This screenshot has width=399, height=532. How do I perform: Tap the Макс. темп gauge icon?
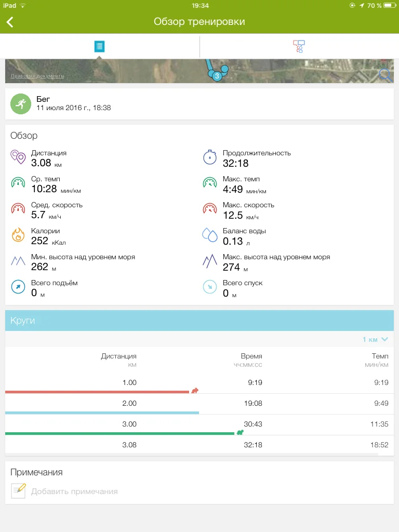pos(210,182)
